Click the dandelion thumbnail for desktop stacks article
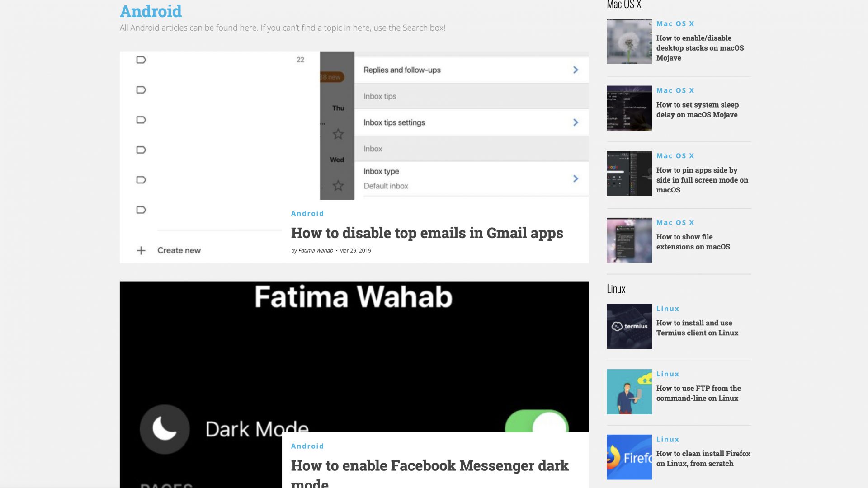Viewport: 868px width, 488px height. click(x=629, y=41)
